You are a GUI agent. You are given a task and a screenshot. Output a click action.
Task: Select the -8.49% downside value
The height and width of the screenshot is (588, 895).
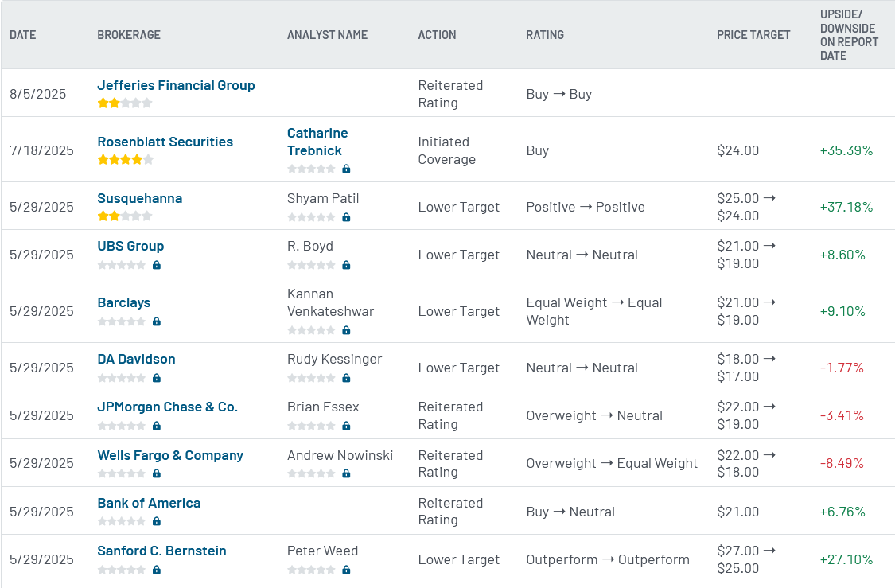842,464
